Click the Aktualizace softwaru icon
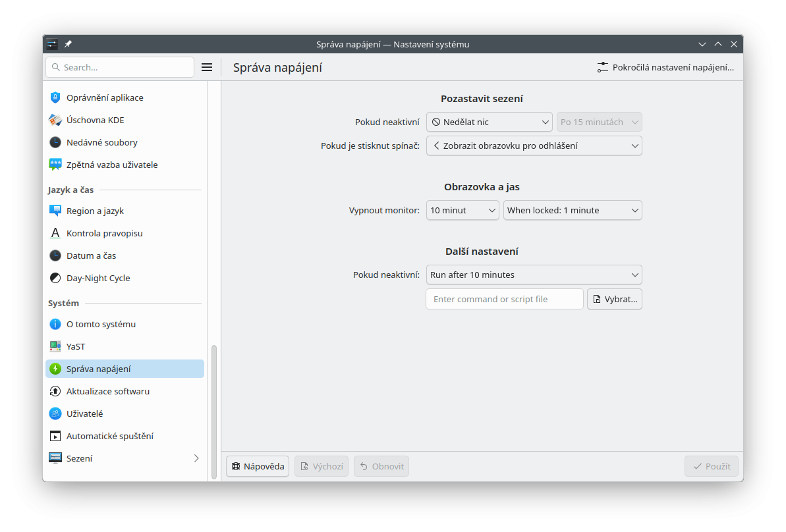Screen dimensions: 786x532 pos(55,391)
